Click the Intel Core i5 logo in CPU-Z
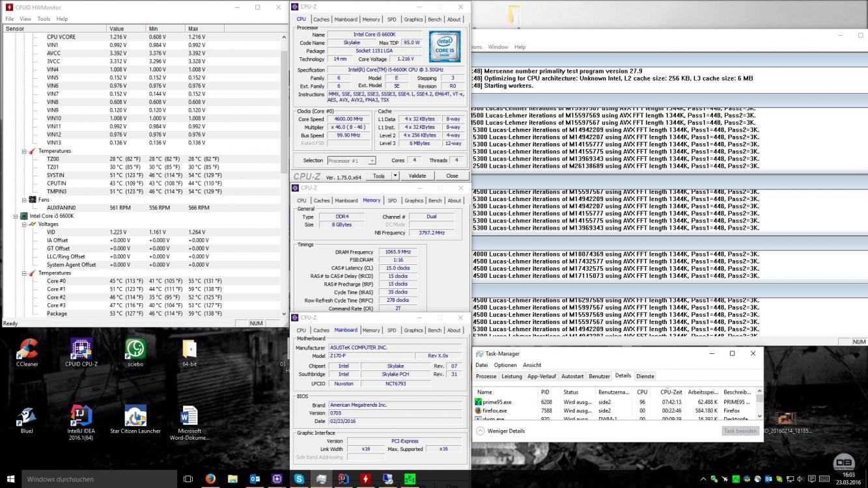 445,46
